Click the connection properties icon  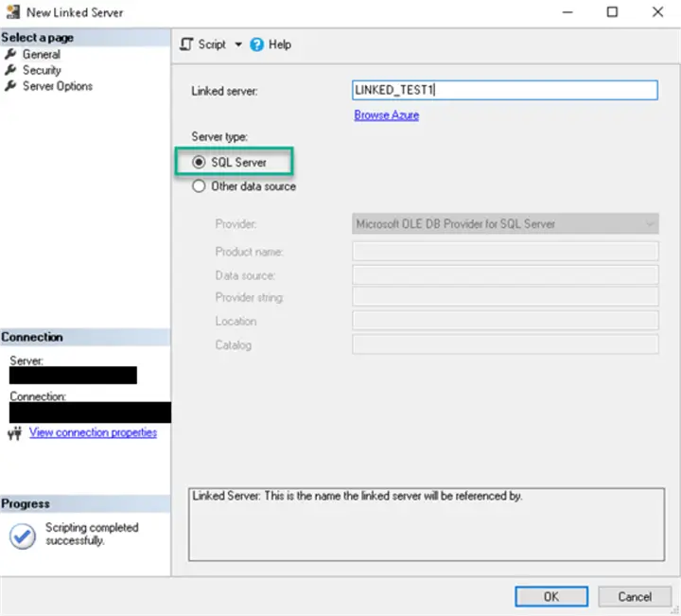14,433
